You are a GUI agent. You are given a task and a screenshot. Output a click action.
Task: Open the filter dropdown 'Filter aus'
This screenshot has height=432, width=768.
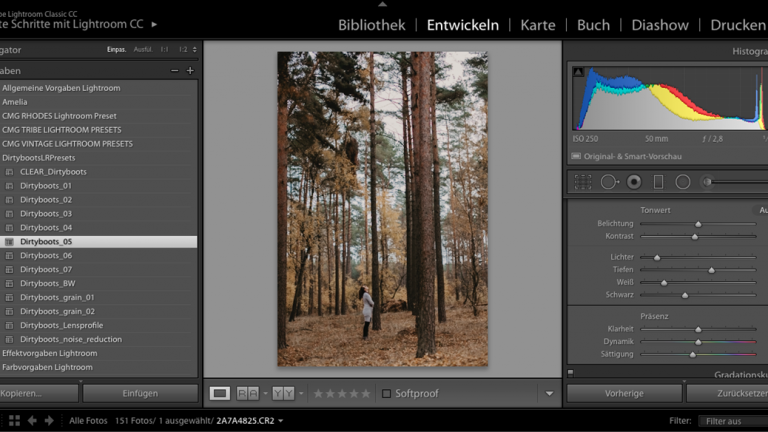click(732, 421)
